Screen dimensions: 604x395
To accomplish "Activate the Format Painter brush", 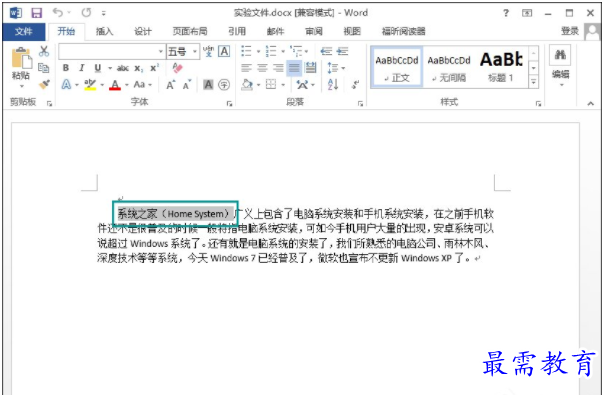I will click(44, 84).
